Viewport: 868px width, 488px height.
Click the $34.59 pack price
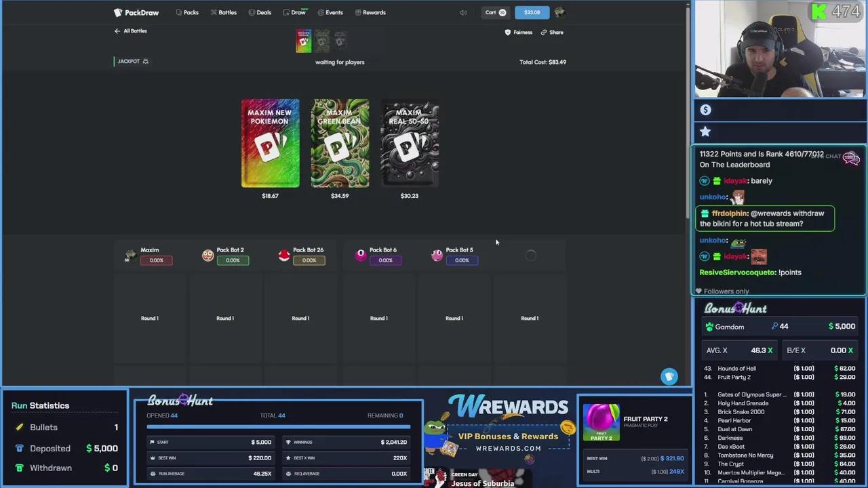click(x=340, y=196)
